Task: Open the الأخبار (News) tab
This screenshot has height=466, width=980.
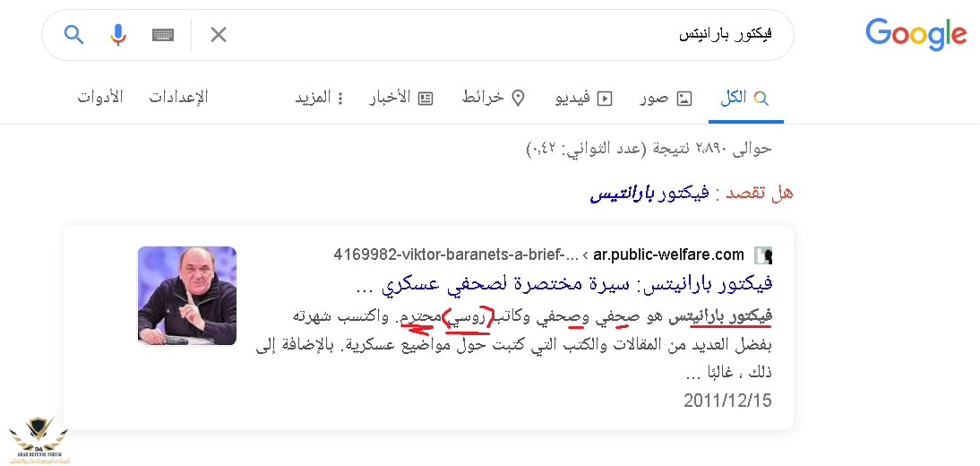Action: pos(401,98)
